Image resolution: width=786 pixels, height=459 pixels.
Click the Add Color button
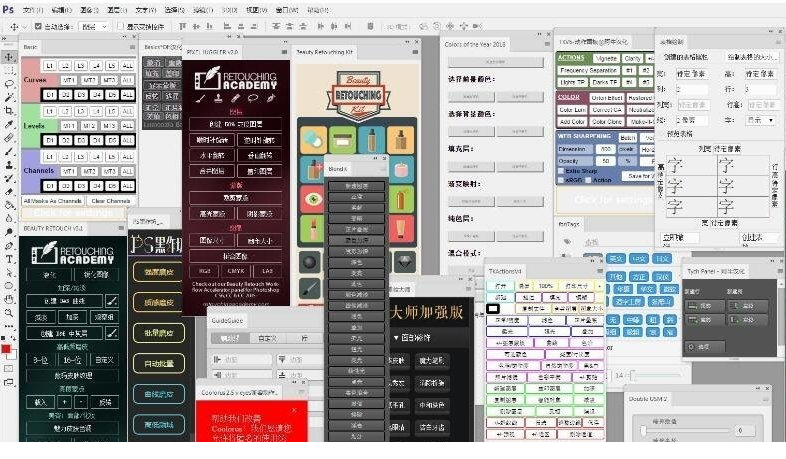(572, 122)
